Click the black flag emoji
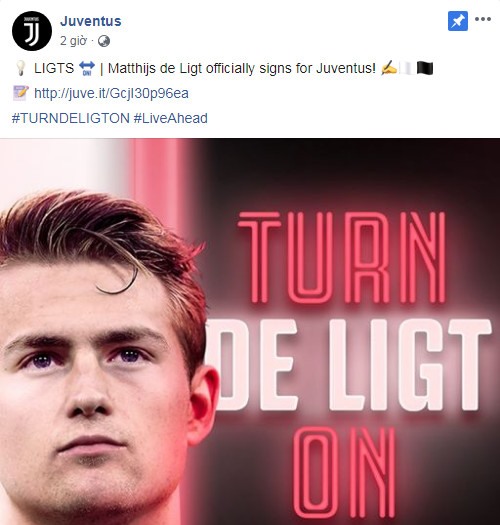Screen dimensions: 500x525 (x=425, y=68)
